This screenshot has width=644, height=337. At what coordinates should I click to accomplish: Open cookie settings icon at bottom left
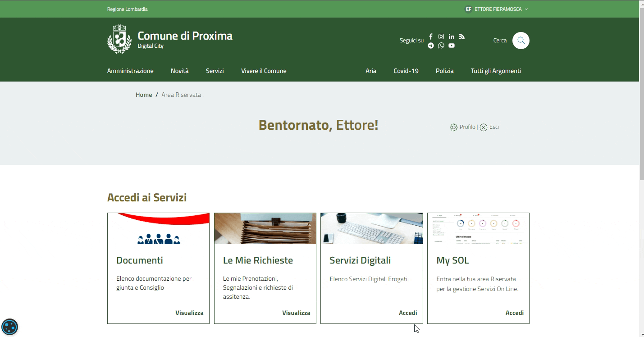click(9, 327)
